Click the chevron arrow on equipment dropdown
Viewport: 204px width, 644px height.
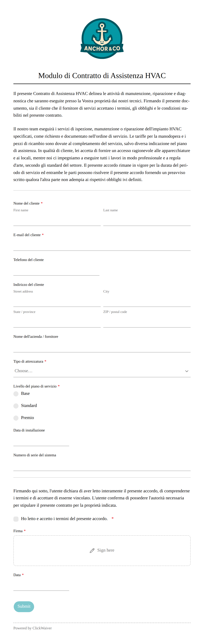pos(186,371)
